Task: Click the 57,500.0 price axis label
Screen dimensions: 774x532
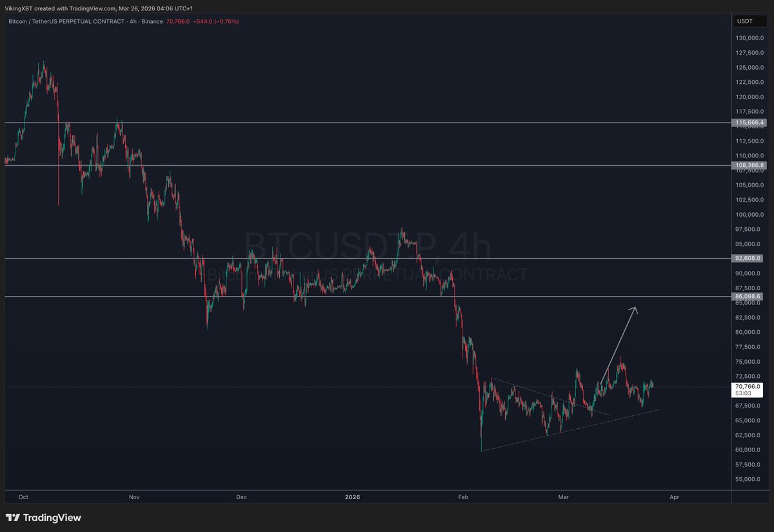Action: tap(748, 465)
